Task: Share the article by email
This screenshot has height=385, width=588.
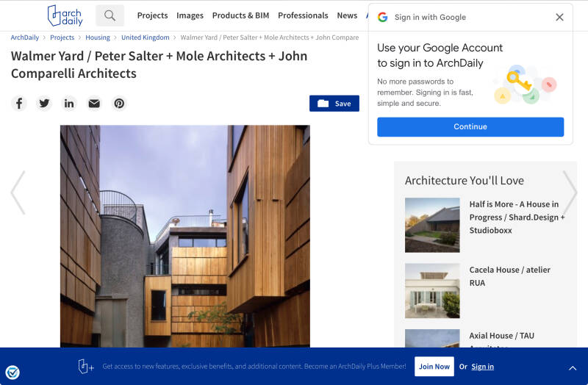Action: 94,103
